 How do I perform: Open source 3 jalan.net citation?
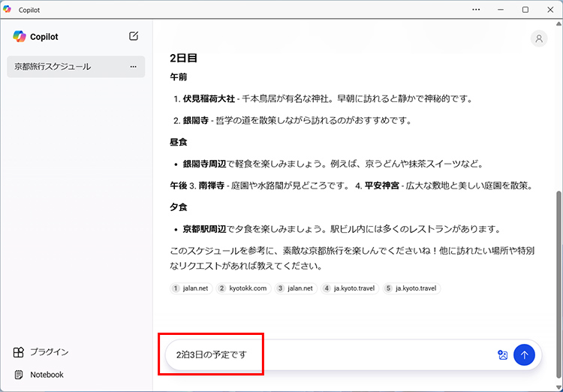[295, 288]
